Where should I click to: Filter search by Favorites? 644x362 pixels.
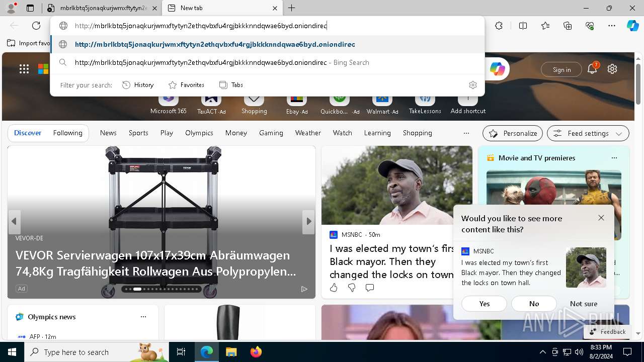click(186, 85)
